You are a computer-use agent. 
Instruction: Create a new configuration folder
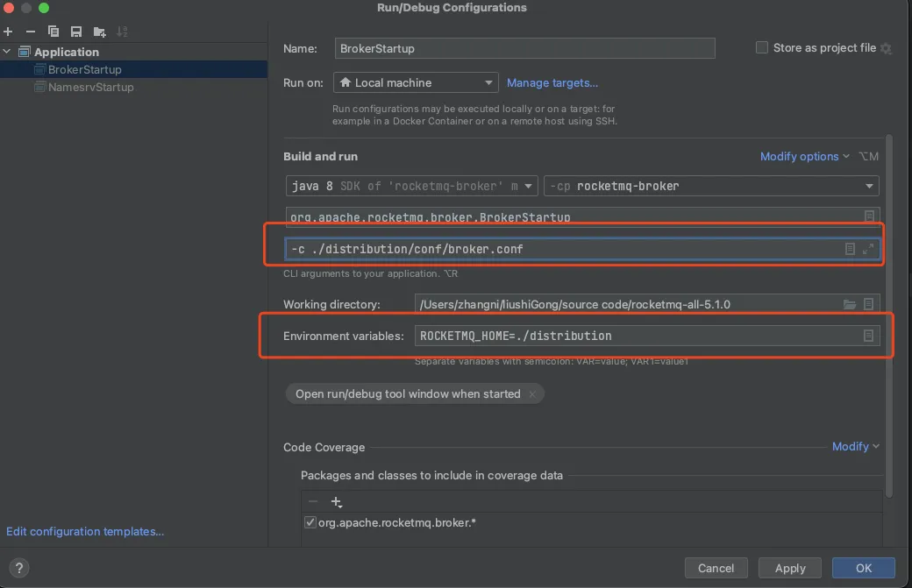pyautogui.click(x=99, y=32)
